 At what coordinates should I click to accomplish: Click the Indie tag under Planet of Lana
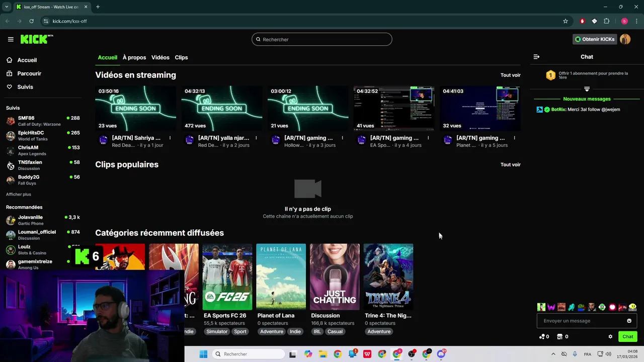[295, 331]
